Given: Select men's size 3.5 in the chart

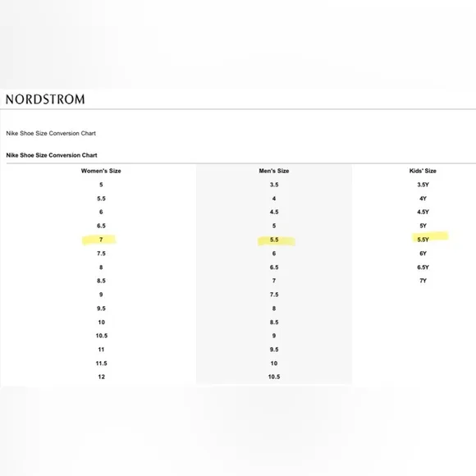Looking at the screenshot, I should [x=274, y=185].
